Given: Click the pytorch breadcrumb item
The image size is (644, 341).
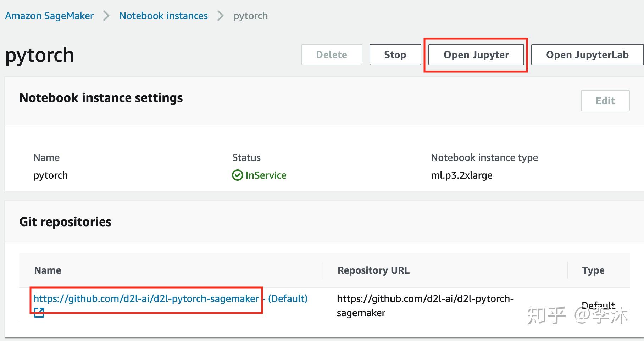Looking at the screenshot, I should pyautogui.click(x=250, y=16).
